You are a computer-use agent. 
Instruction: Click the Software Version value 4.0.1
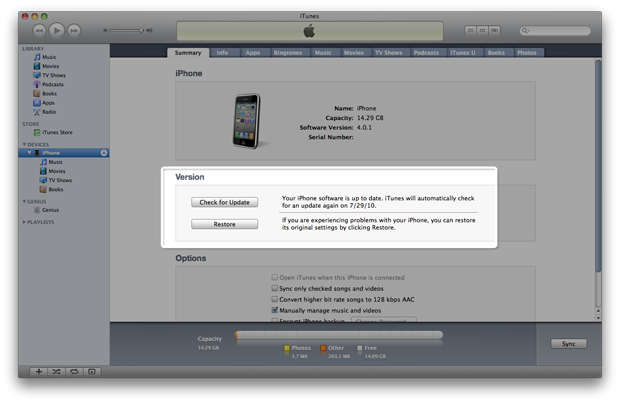364,127
